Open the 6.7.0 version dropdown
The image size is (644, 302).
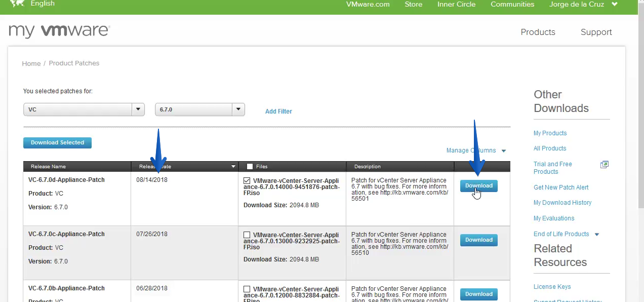(200, 109)
